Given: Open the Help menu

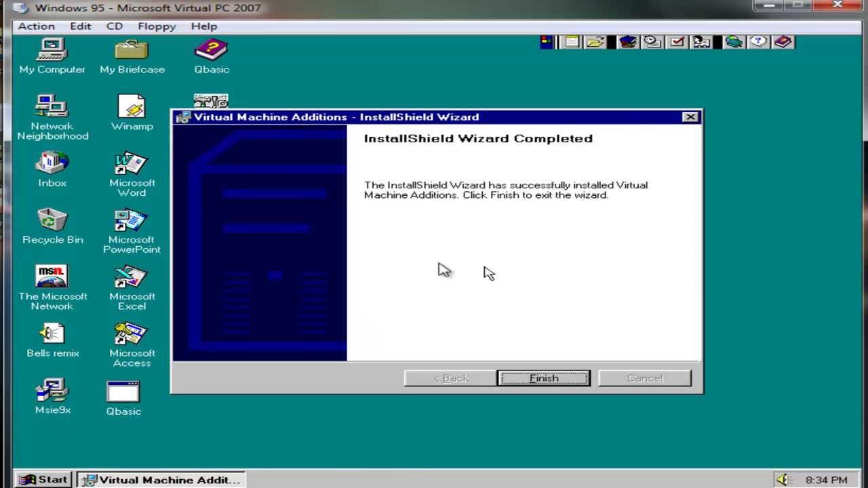Looking at the screenshot, I should click(x=204, y=26).
